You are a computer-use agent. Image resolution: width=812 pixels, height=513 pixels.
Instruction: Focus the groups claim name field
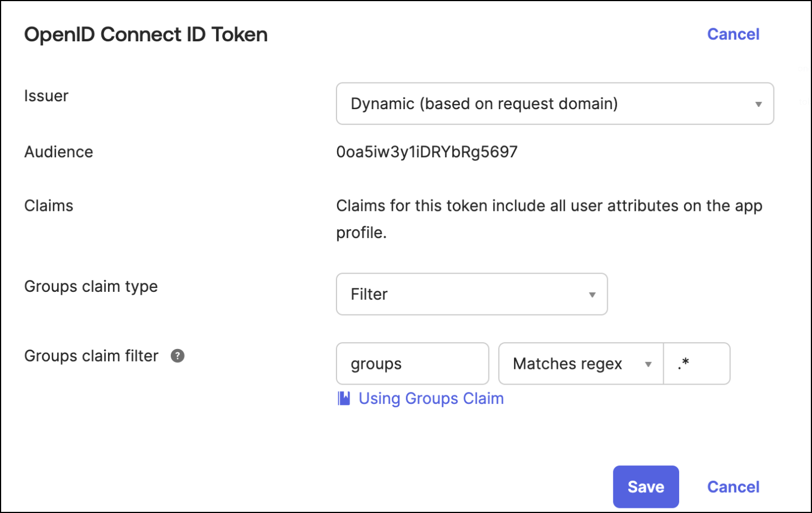point(412,364)
